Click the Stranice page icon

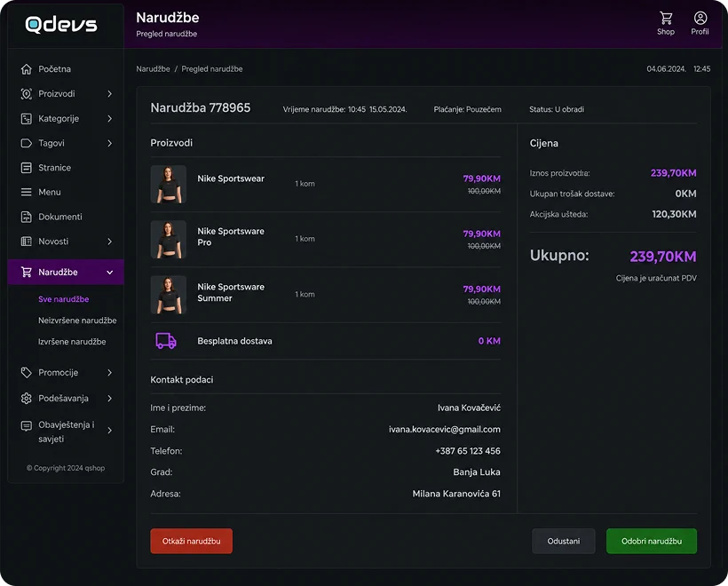pos(27,168)
